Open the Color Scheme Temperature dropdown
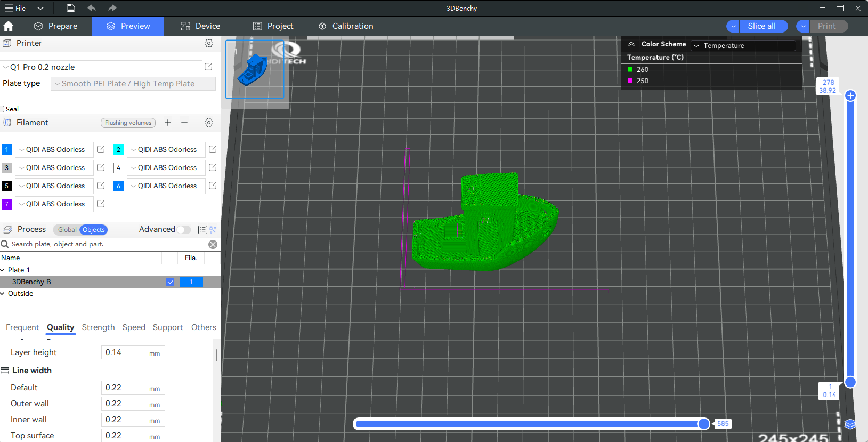This screenshot has height=442, width=868. click(743, 45)
